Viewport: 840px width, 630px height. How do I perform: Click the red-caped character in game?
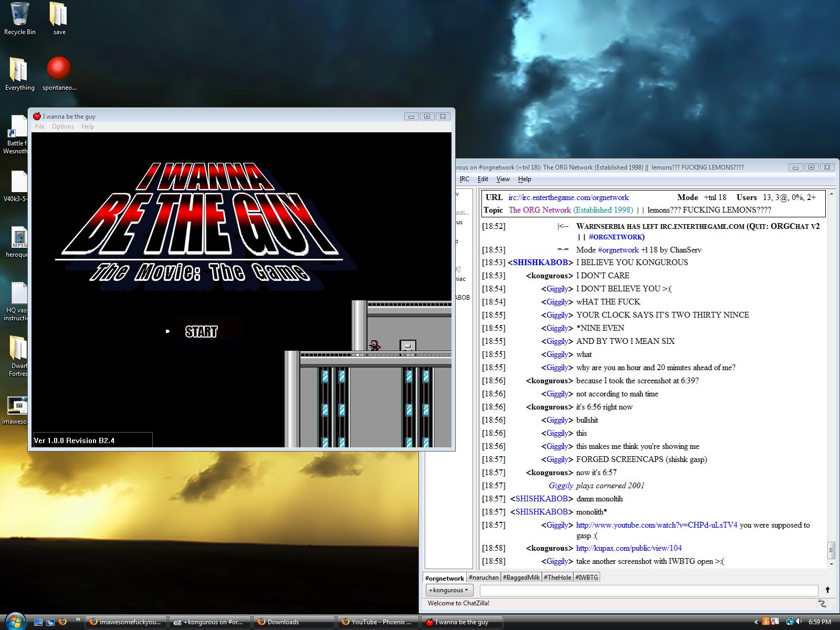[x=375, y=345]
